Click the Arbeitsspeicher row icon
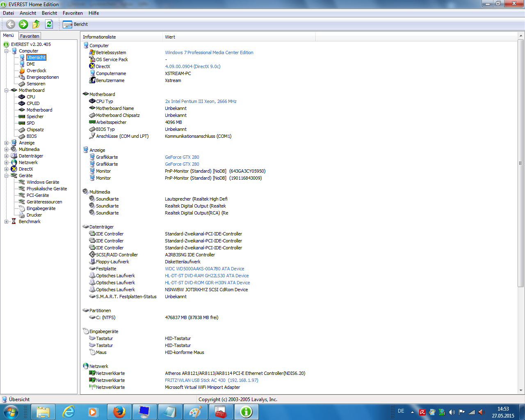Image resolution: width=525 pixels, height=420 pixels. 92,122
